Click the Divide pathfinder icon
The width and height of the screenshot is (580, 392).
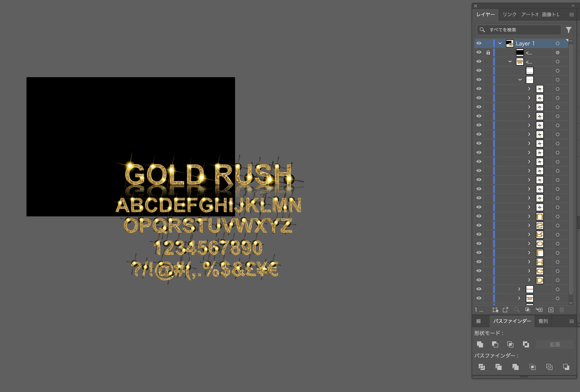pyautogui.click(x=481, y=367)
